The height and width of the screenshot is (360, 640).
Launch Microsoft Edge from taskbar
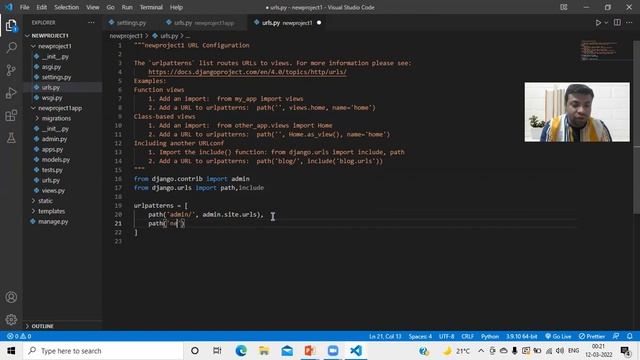click(x=241, y=351)
